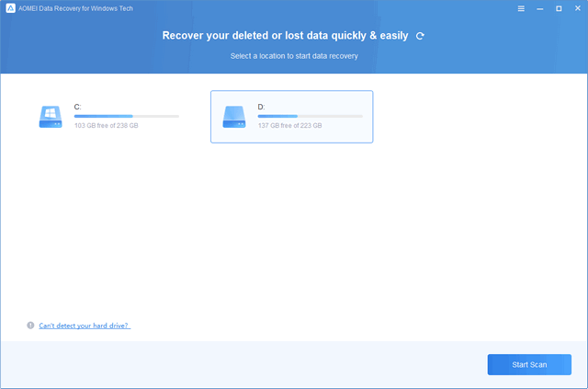
Task: Select the "D:" drive label
Action: pyautogui.click(x=261, y=107)
